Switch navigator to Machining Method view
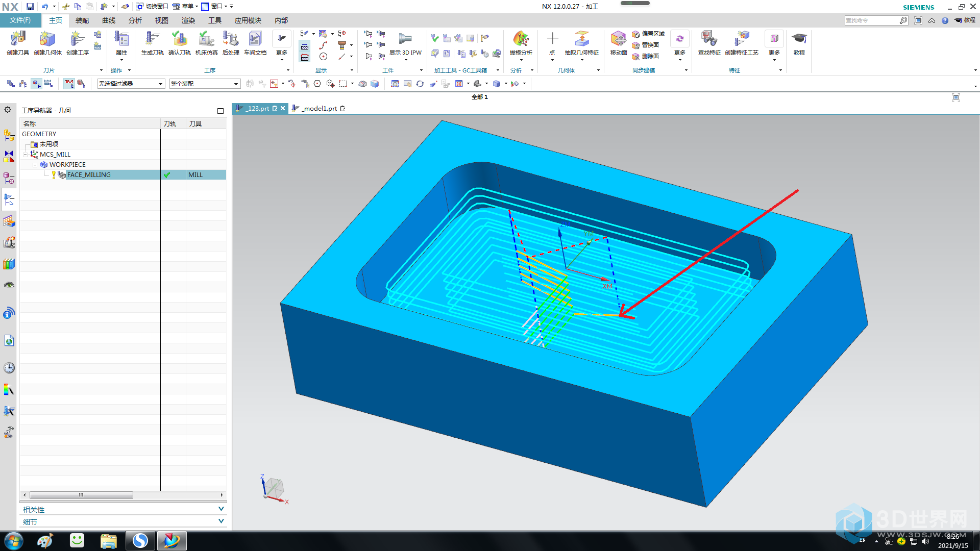Screen dimensions: 980x551 tap(48, 84)
